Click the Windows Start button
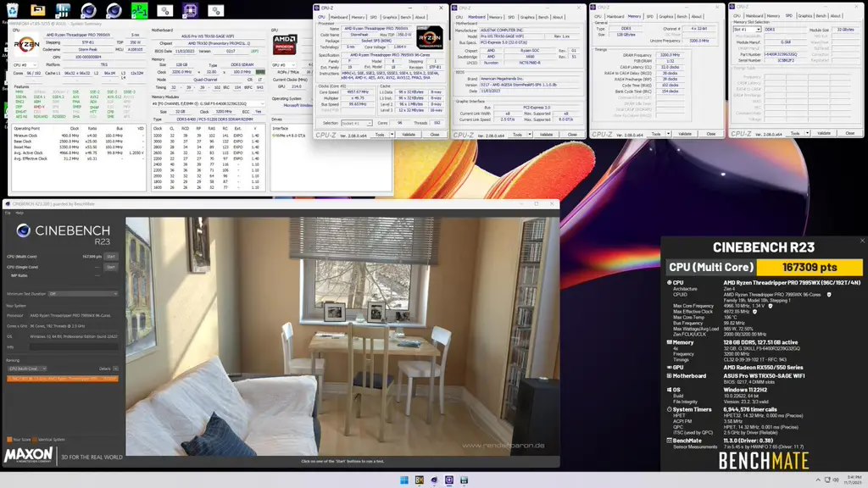Screen dimensions: 868x488 [404, 480]
